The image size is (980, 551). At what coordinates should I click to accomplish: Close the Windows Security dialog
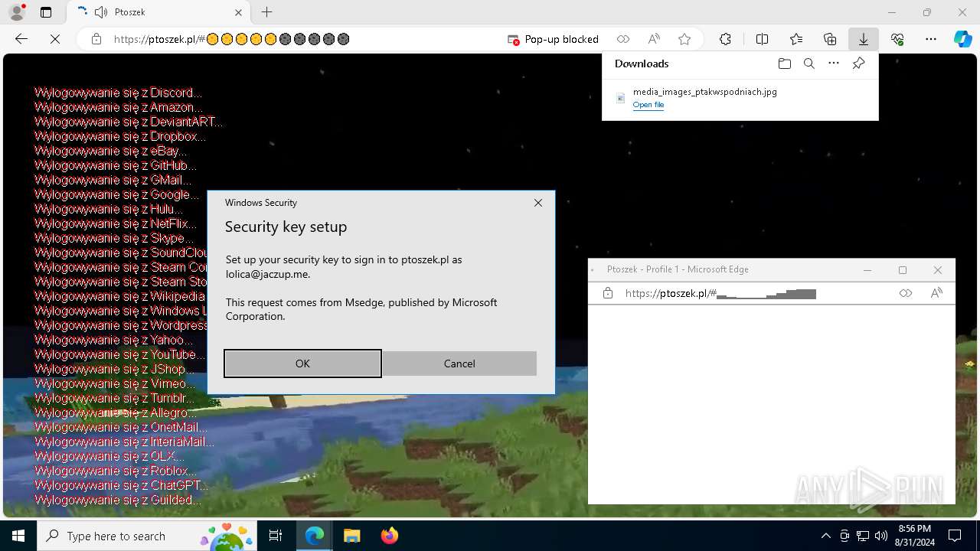[538, 203]
